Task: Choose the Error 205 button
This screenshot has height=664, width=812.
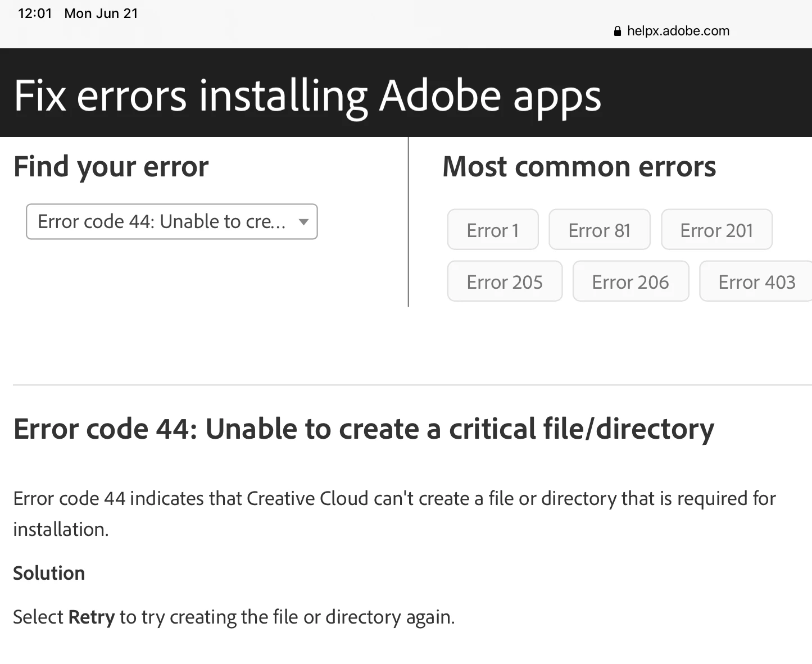Action: (505, 281)
